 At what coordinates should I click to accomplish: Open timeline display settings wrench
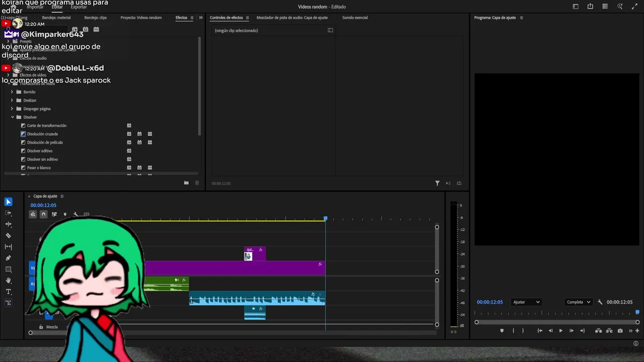click(75, 215)
